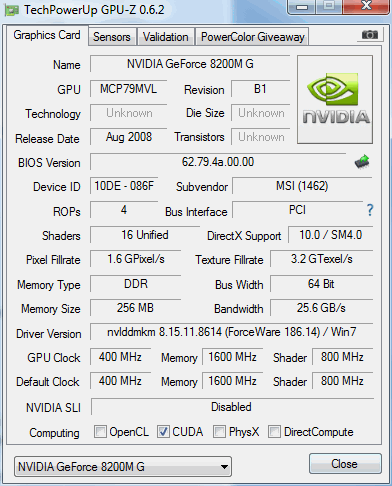Select the BIOS Version value 62.79.4a.00.00
The width and height of the screenshot is (392, 486).
pos(218,162)
